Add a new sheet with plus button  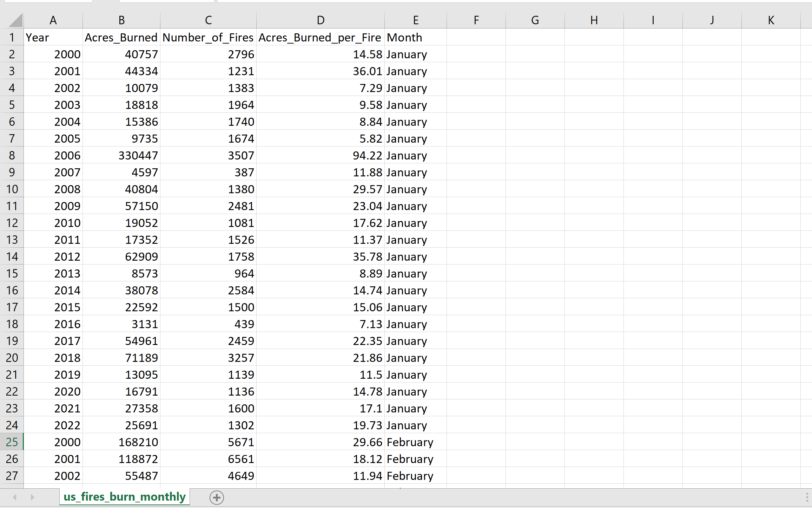pos(217,497)
